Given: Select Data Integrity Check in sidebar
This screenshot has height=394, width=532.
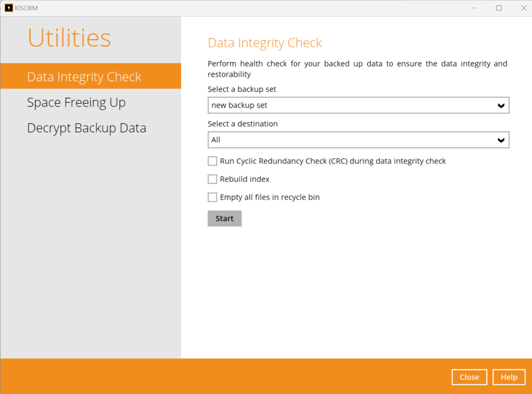Looking at the screenshot, I should (84, 77).
